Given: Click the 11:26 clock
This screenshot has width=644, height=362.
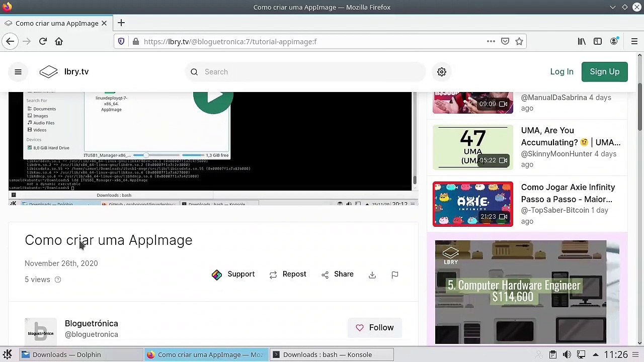Looking at the screenshot, I should pos(616,354).
